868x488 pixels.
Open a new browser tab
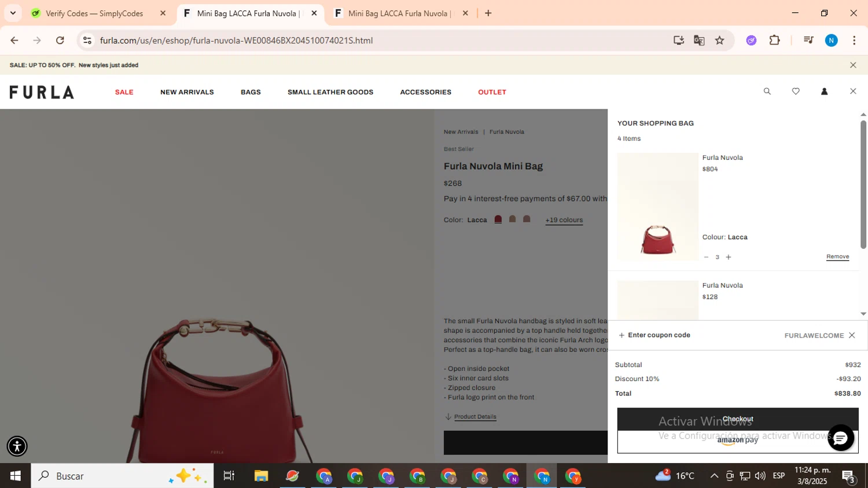tap(488, 13)
